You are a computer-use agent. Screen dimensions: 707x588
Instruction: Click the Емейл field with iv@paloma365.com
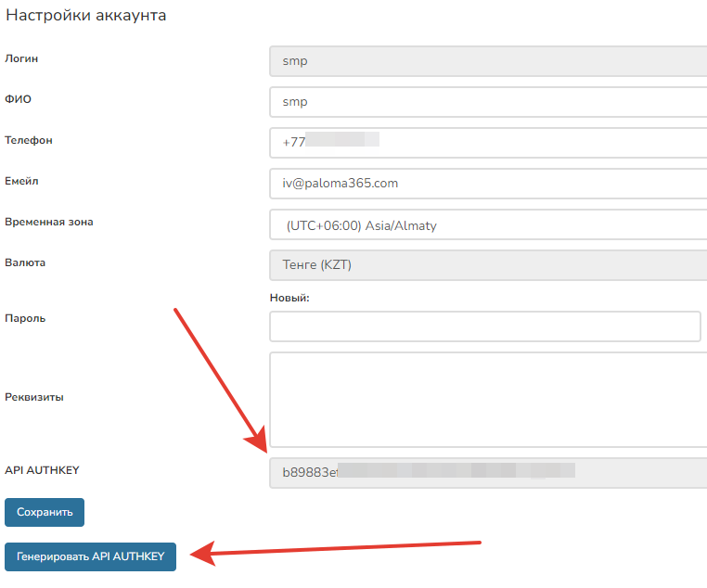[487, 184]
